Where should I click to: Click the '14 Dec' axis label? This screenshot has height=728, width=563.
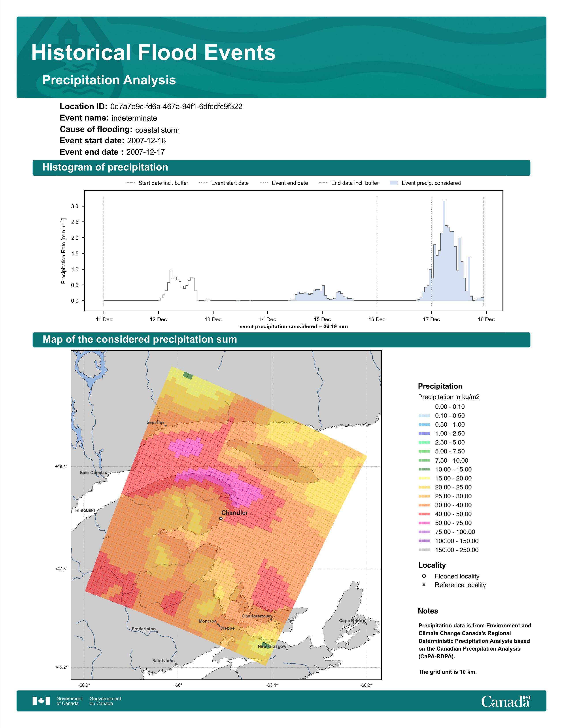click(268, 319)
